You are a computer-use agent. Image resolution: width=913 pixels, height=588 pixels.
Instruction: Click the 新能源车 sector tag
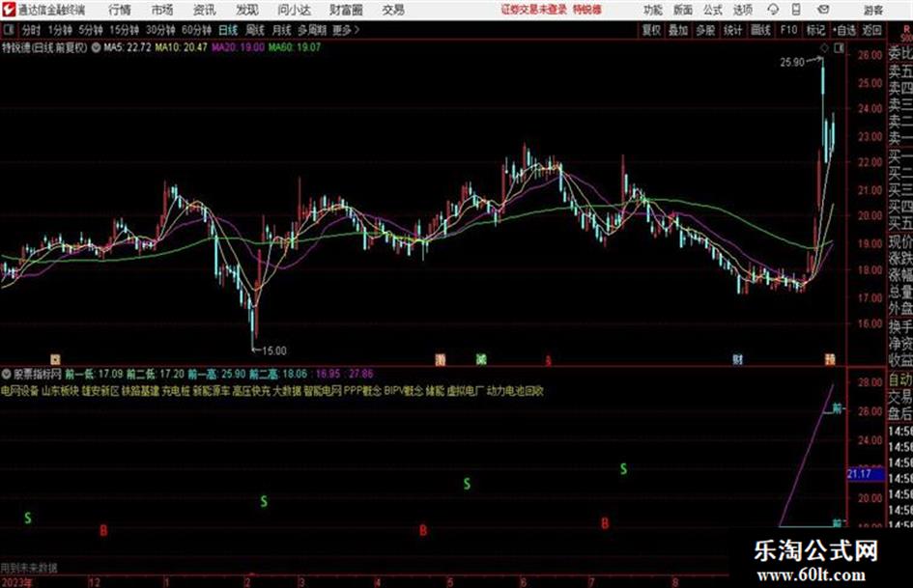pyautogui.click(x=212, y=391)
